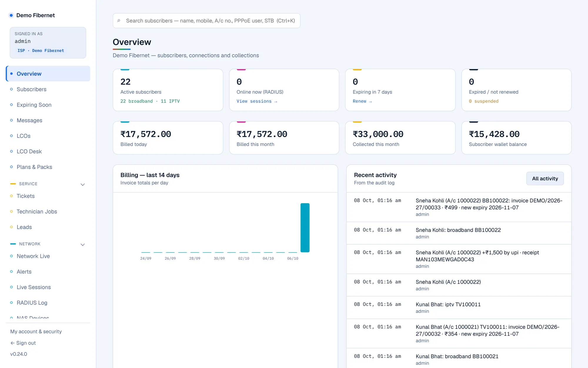Click the Active subscribers card
The height and width of the screenshot is (368, 588).
168,90
